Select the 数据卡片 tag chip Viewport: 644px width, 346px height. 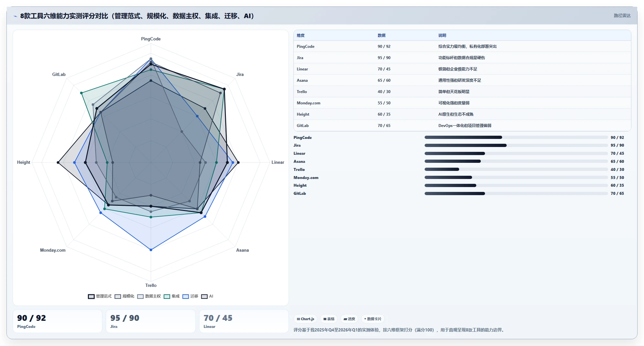373,319
